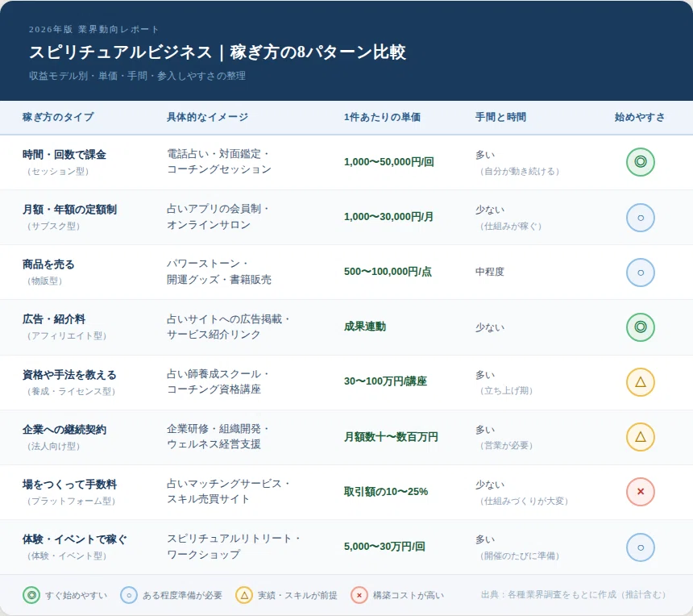The image size is (693, 616).
Task: Select the row title 体験・イベントで稼ぐ
Action: pyautogui.click(x=75, y=539)
